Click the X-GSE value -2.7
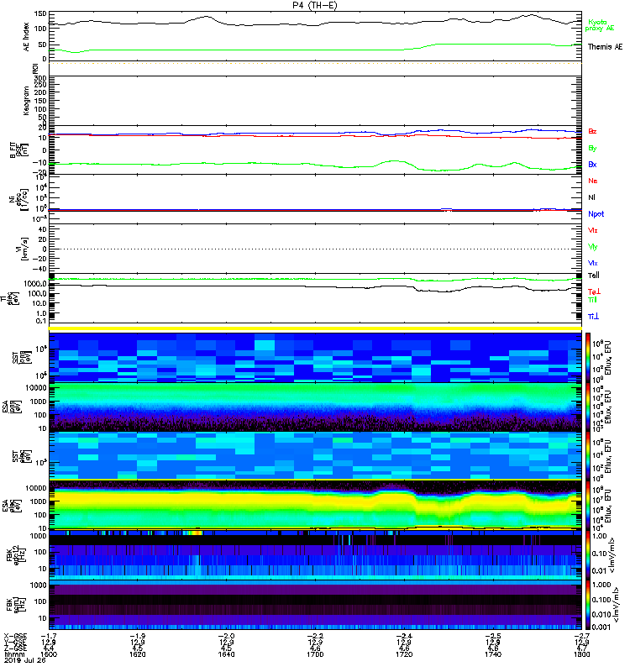This screenshot has width=630, height=672. 581,636
